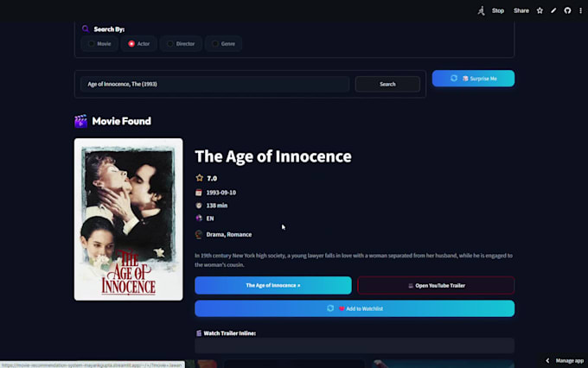Open The Age of Innocence link button
588x368 pixels.
tap(273, 285)
